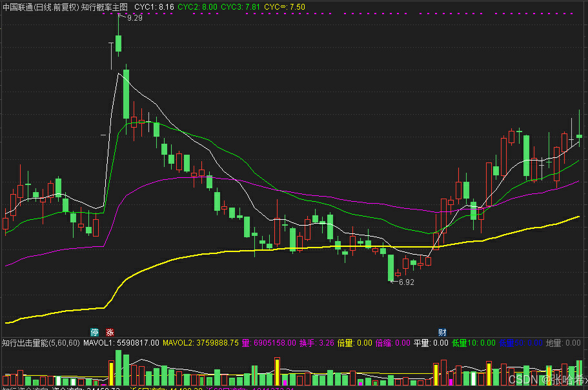
Task: Click the magenta 倍缩: 0.00 label
Action: pos(393,343)
